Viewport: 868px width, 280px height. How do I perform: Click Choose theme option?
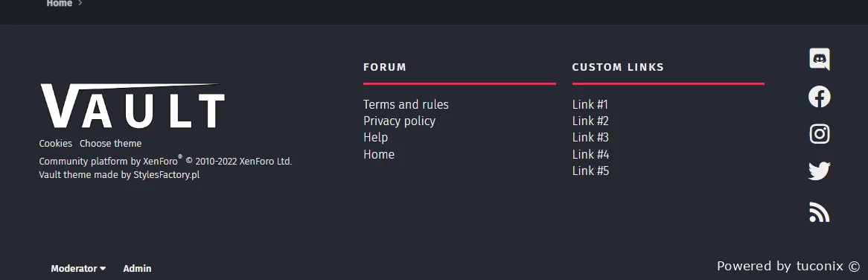[111, 143]
